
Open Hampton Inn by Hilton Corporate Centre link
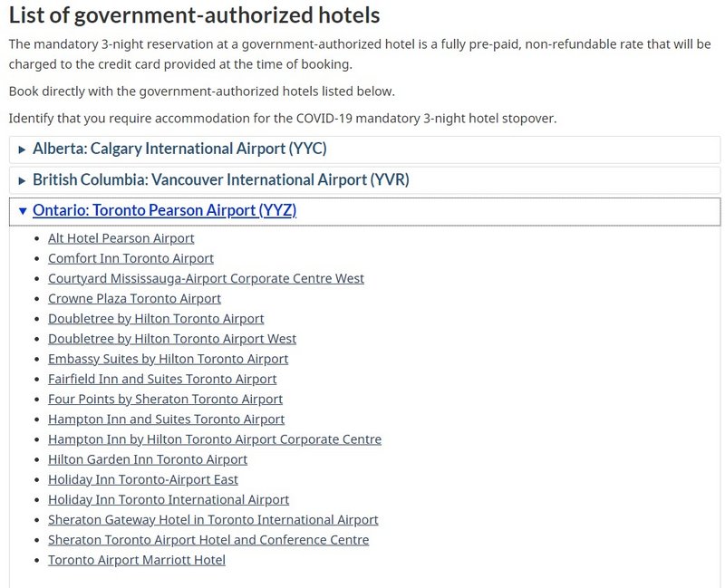point(215,439)
